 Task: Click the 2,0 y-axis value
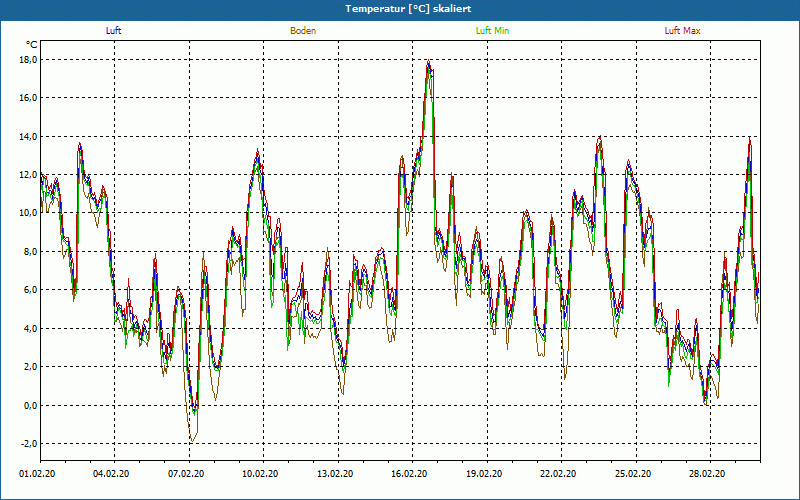[30, 367]
